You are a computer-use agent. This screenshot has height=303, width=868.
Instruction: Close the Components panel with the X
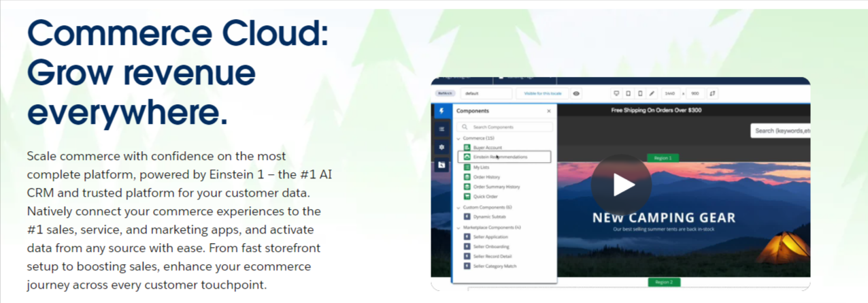[549, 110]
